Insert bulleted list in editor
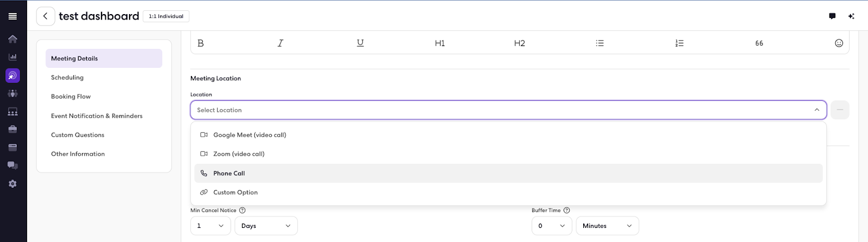This screenshot has height=242, width=868. (x=599, y=43)
